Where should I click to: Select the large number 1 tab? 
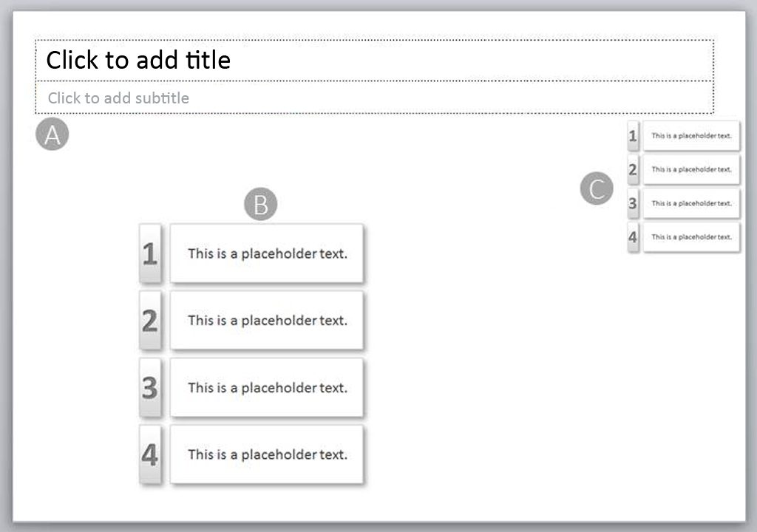150,253
